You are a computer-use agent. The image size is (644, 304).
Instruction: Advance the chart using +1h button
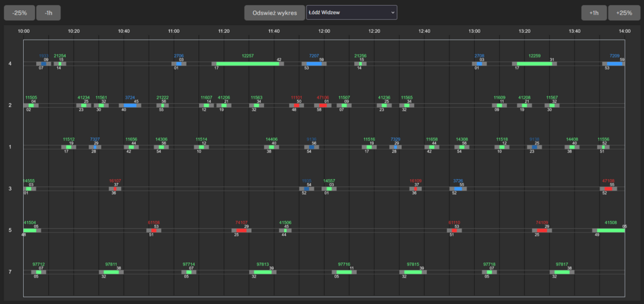[x=594, y=13]
